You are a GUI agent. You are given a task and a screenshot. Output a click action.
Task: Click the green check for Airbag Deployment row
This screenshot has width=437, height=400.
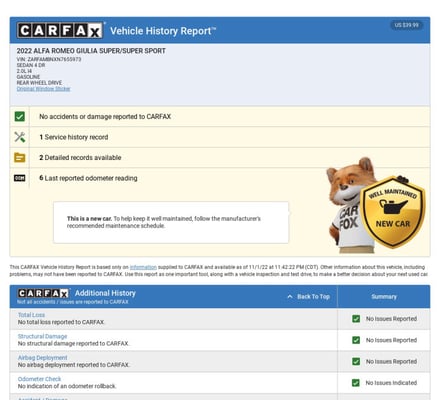pos(356,361)
